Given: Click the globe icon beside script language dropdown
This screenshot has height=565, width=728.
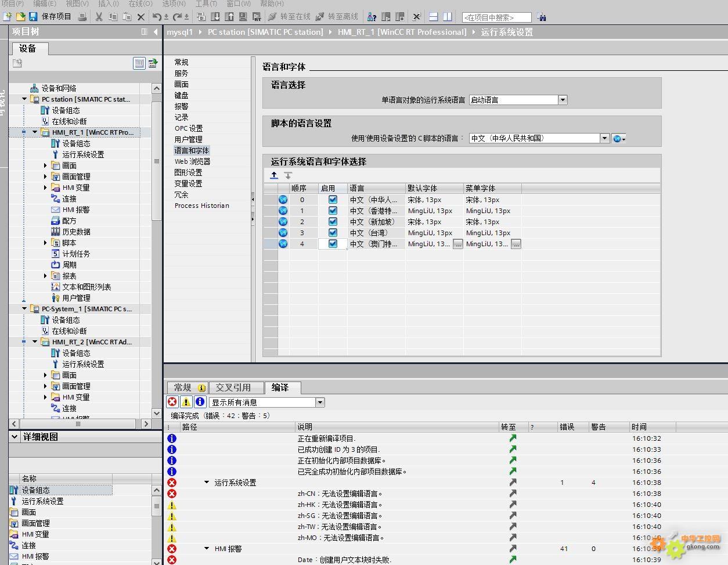Looking at the screenshot, I should [619, 139].
